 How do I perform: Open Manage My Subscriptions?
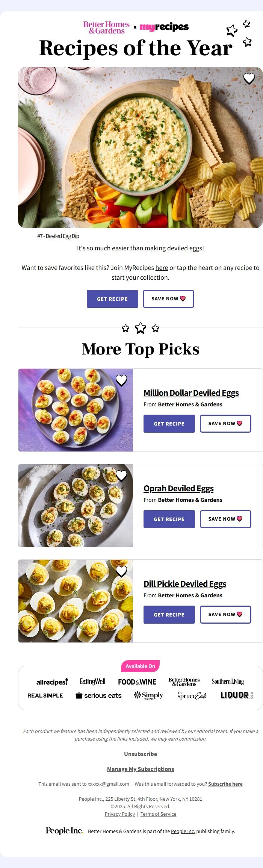coord(141,769)
